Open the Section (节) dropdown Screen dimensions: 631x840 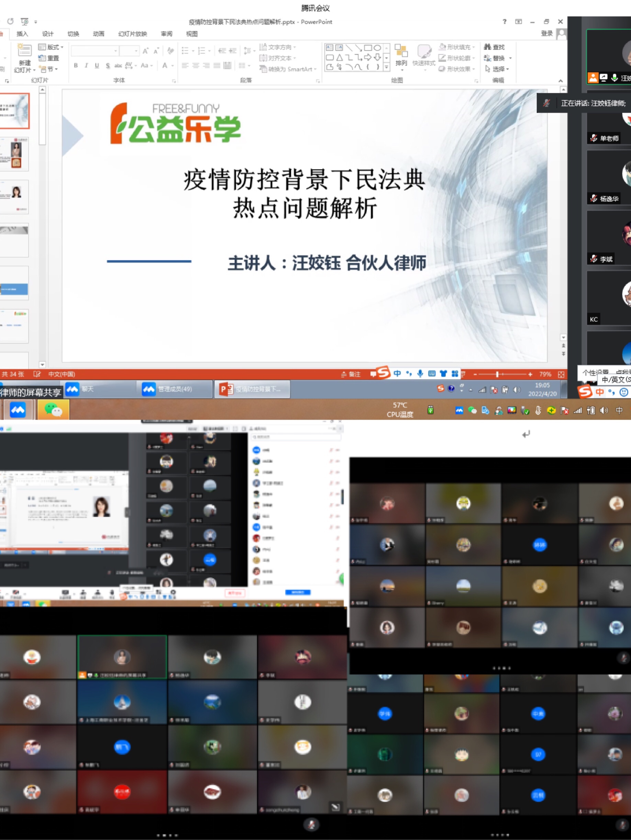pos(48,69)
